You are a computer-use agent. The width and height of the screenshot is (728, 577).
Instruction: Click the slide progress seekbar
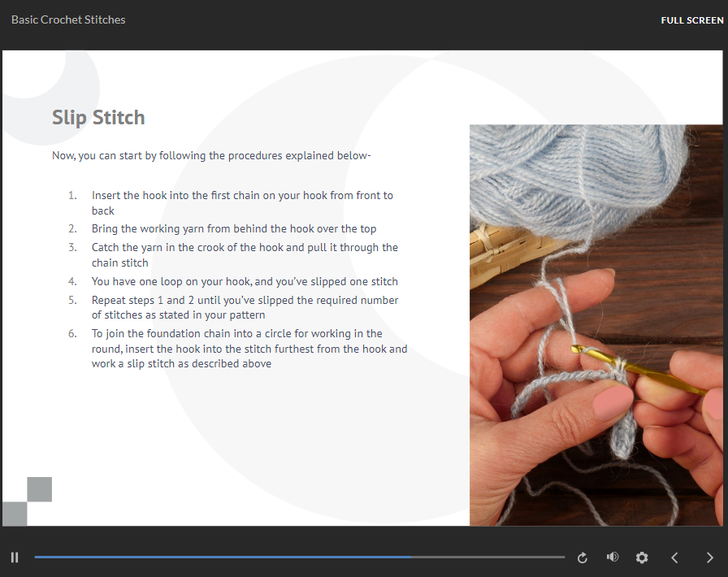(300, 557)
